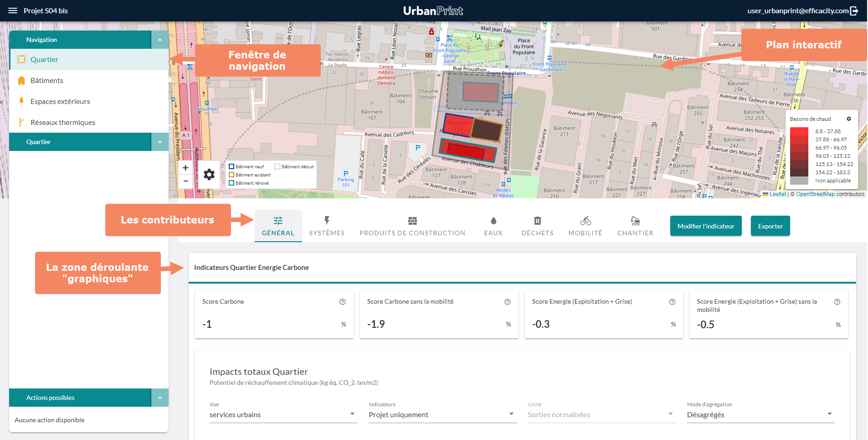Viewport: 868px width, 440px height.
Task: Click Bâtiment 123 on the map
Action: click(458, 125)
